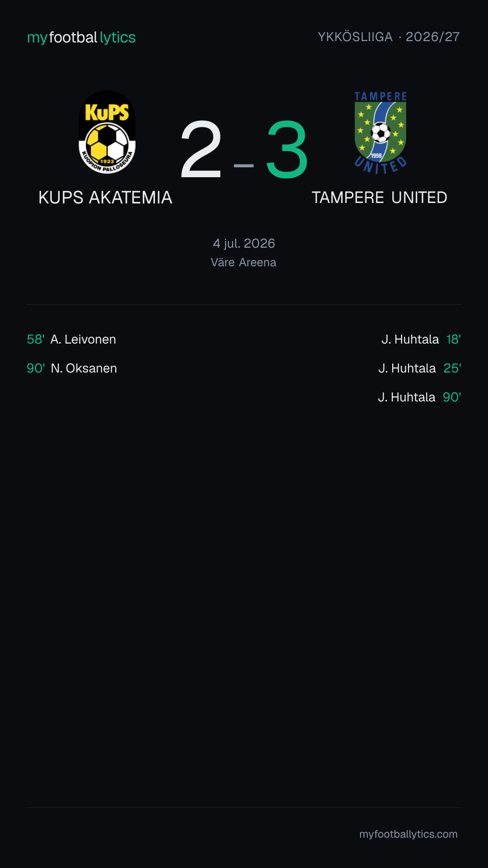Select J. Huhtala's 25' goal entry
Viewport: 488px width, 868px height.
point(420,368)
